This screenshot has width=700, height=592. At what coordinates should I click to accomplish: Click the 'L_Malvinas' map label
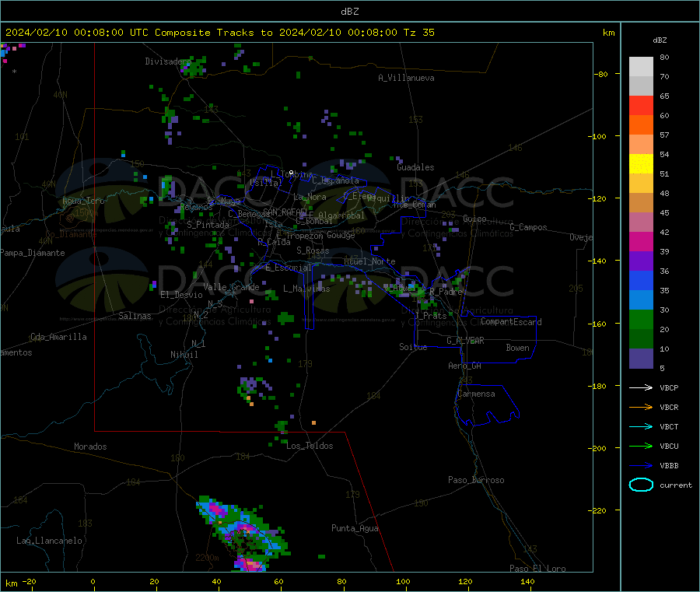click(x=306, y=289)
